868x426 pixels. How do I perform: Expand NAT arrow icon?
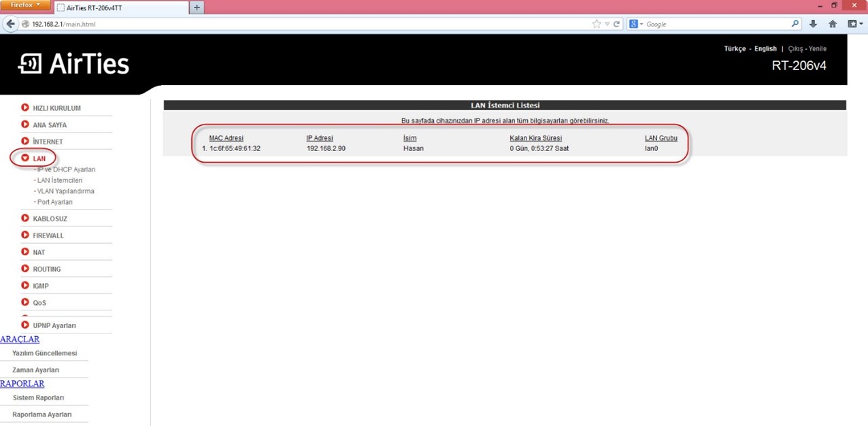pyautogui.click(x=25, y=252)
